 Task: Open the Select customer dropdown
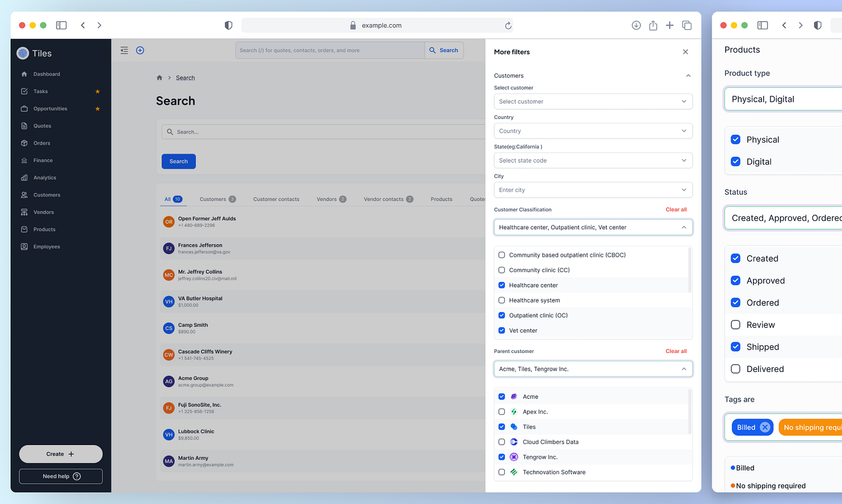point(592,101)
